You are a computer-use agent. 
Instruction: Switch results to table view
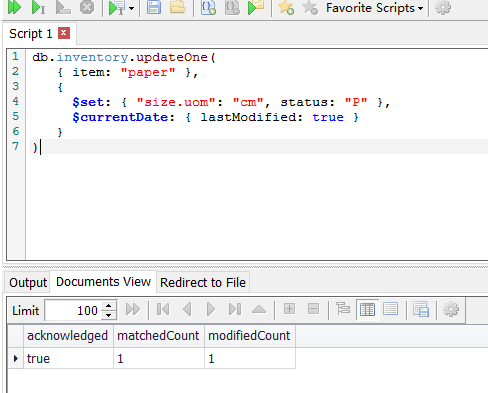coord(367,310)
